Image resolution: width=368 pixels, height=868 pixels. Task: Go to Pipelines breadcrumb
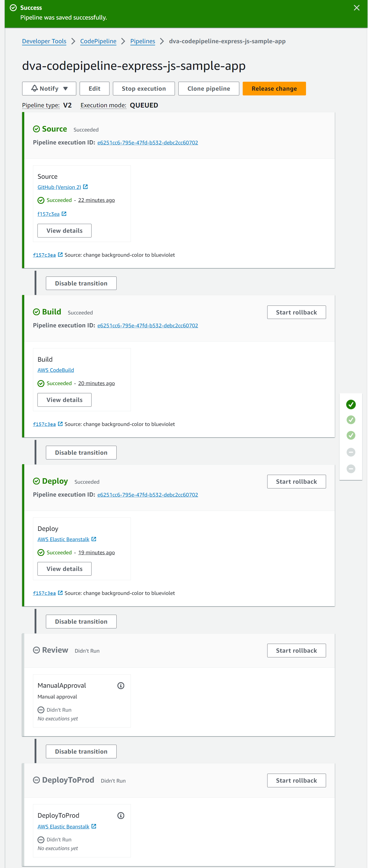tap(142, 41)
